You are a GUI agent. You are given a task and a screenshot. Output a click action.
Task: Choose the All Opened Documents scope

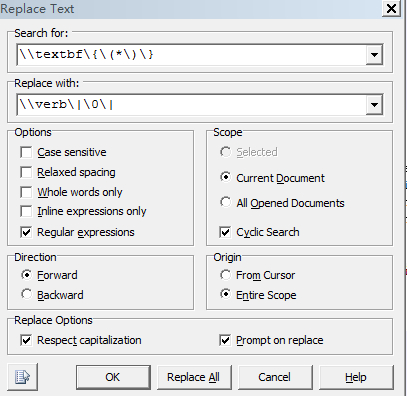[x=225, y=202]
